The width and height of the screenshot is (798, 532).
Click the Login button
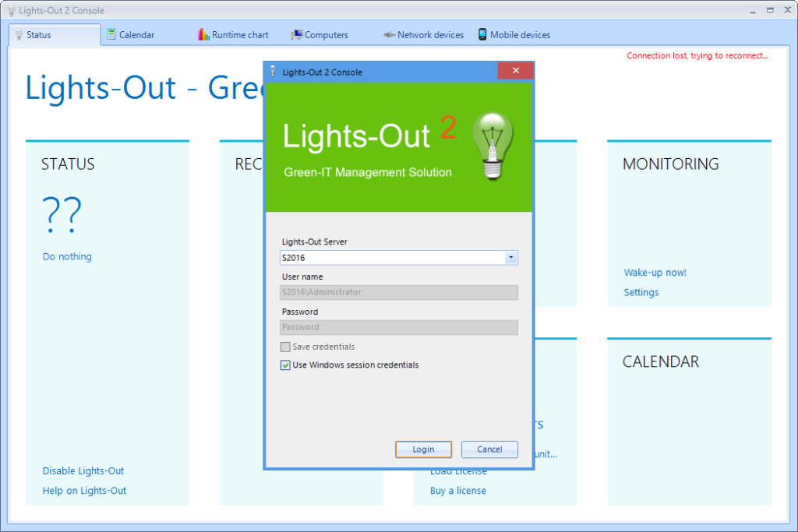(x=423, y=449)
